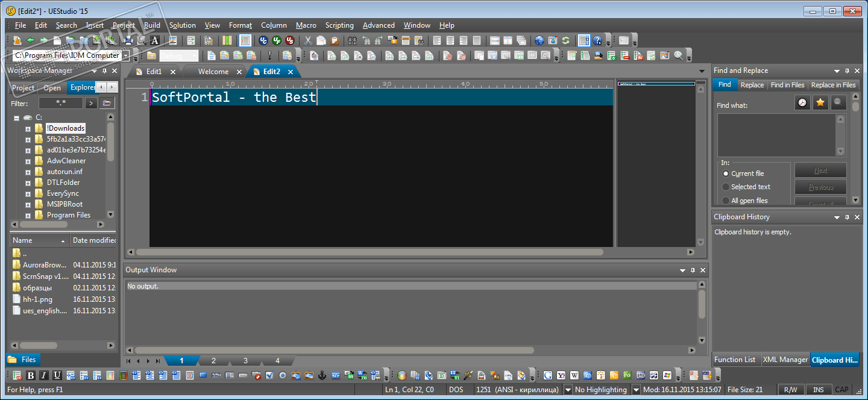Click the Copy icon in the toolbar
Screen dimensions: 868x400
point(321,40)
